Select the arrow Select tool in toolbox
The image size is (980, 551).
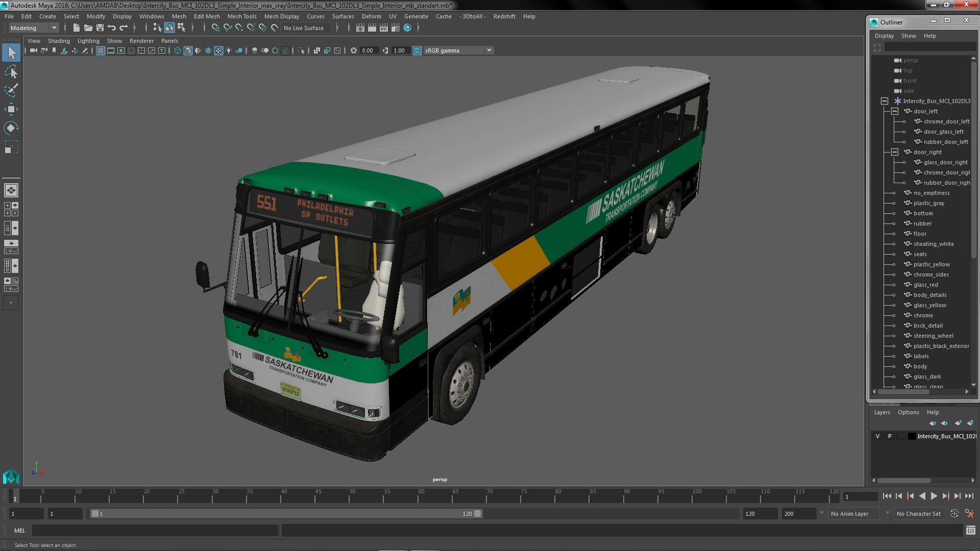tap(11, 53)
